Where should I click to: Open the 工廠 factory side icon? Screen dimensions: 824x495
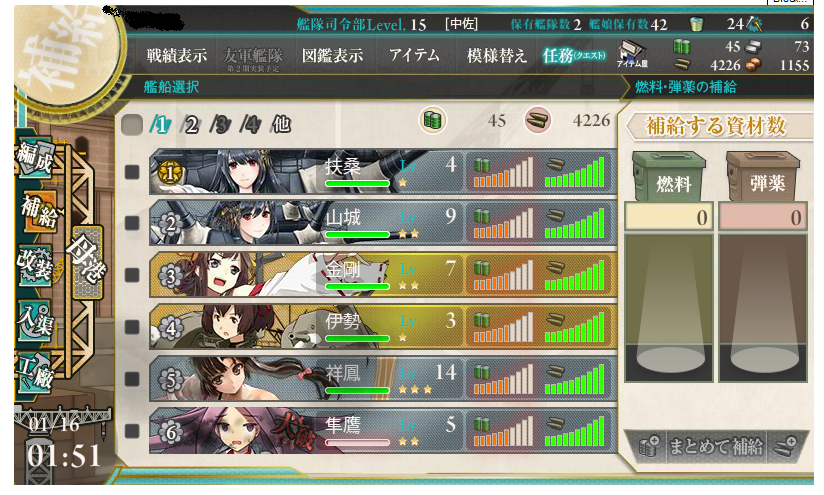(x=35, y=372)
